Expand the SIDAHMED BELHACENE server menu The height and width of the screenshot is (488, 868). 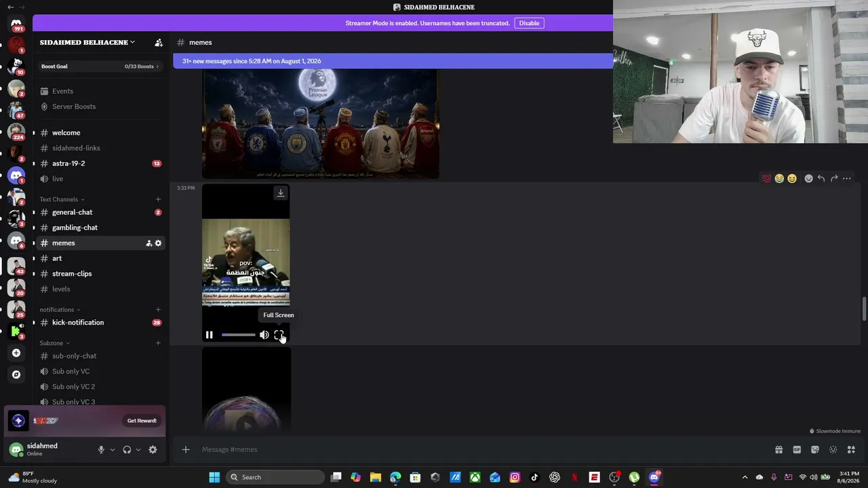pos(87,43)
